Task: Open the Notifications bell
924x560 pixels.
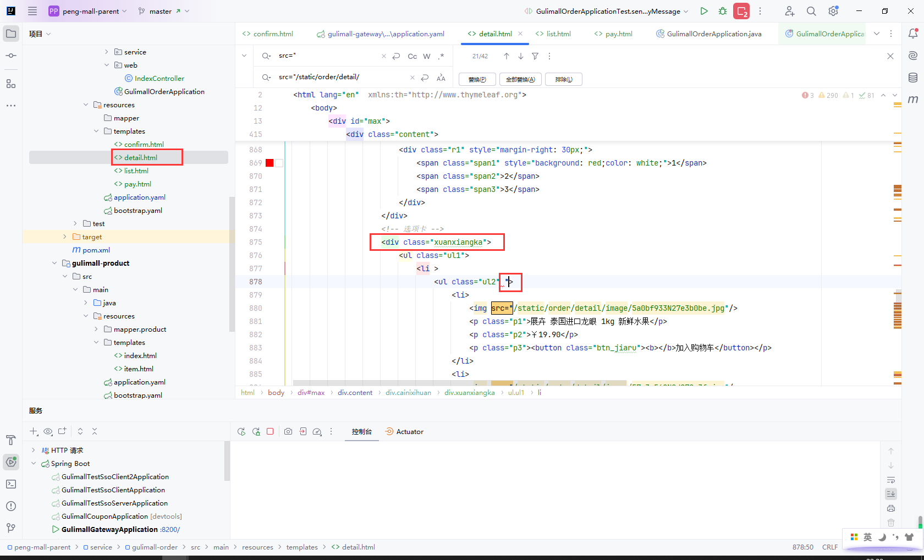Action: (x=913, y=34)
